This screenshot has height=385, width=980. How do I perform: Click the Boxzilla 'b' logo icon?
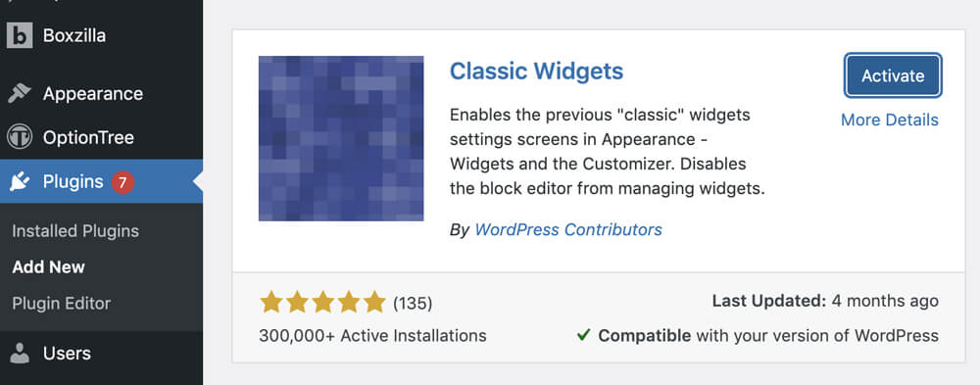(20, 35)
